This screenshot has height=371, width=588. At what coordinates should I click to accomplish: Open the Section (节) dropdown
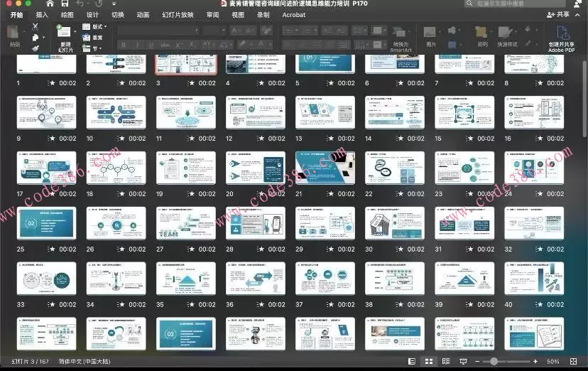[92, 48]
